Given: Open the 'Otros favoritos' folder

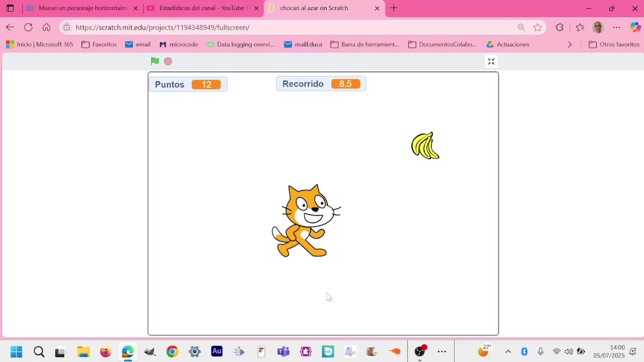Looking at the screenshot, I should [614, 44].
